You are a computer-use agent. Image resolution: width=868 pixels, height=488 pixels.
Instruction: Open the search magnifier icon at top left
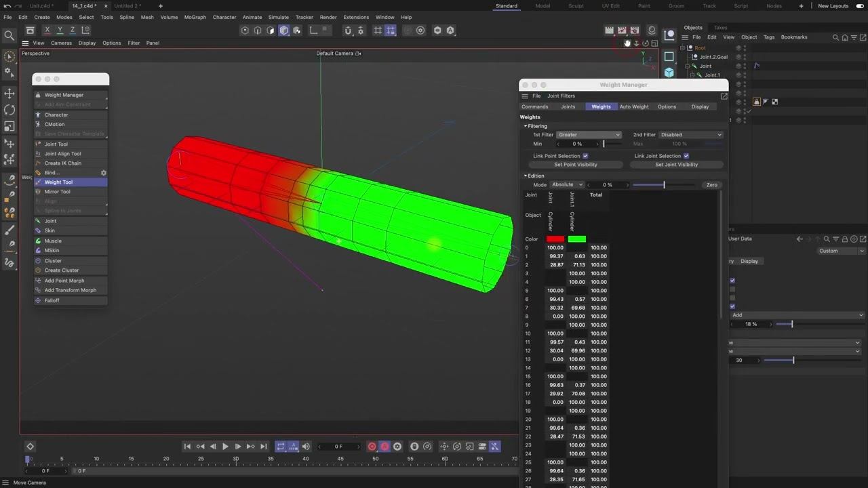[9, 35]
